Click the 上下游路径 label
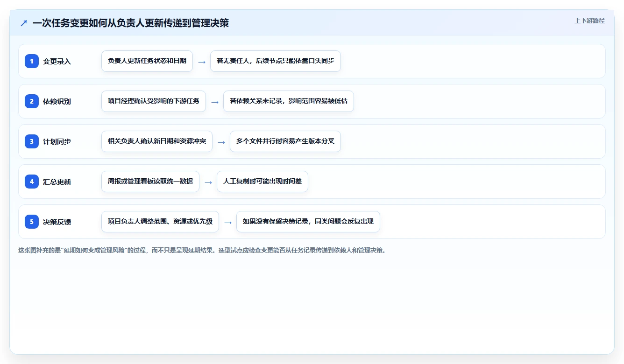The image size is (624, 364). (x=589, y=21)
